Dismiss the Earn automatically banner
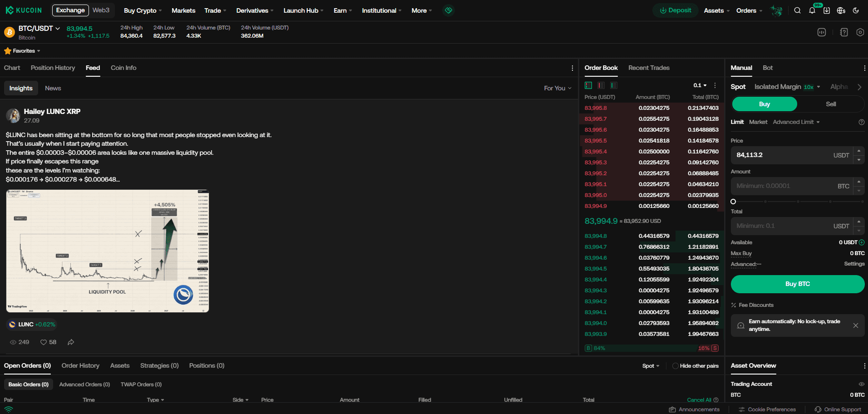 click(856, 325)
